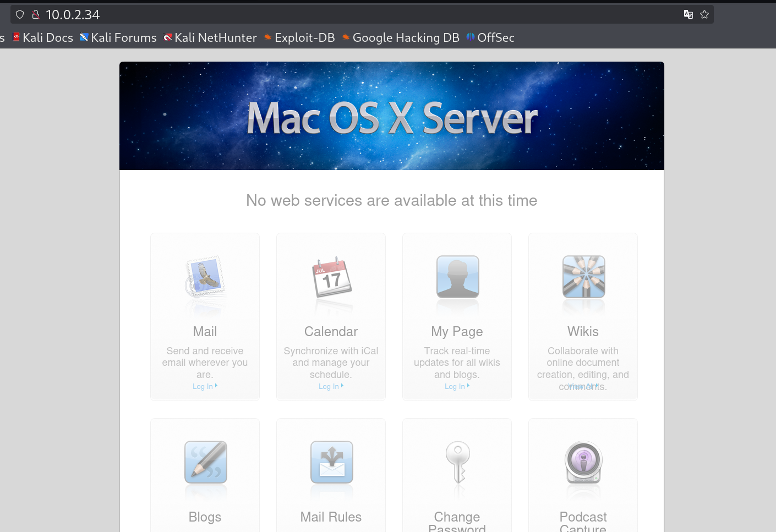Click the Wikis pencils icon
Image resolution: width=776 pixels, height=532 pixels.
pos(584,276)
